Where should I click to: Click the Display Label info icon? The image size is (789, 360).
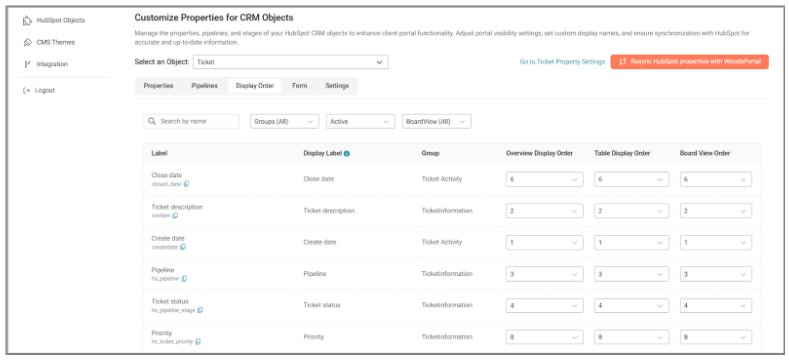[x=347, y=154]
